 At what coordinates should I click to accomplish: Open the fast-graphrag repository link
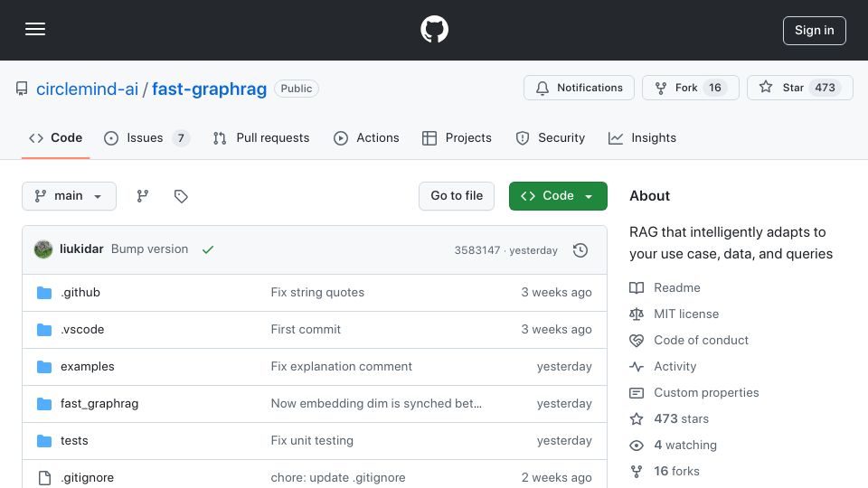click(x=209, y=89)
